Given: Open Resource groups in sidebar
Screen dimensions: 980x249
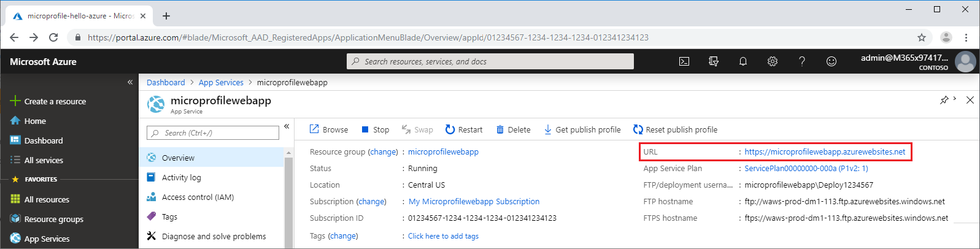Looking at the screenshot, I should [x=47, y=219].
